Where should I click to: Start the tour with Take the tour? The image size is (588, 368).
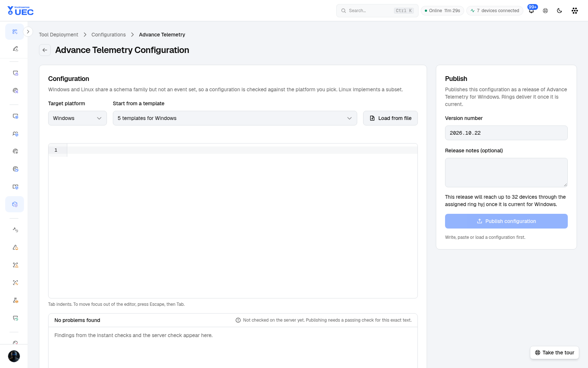[x=555, y=353]
